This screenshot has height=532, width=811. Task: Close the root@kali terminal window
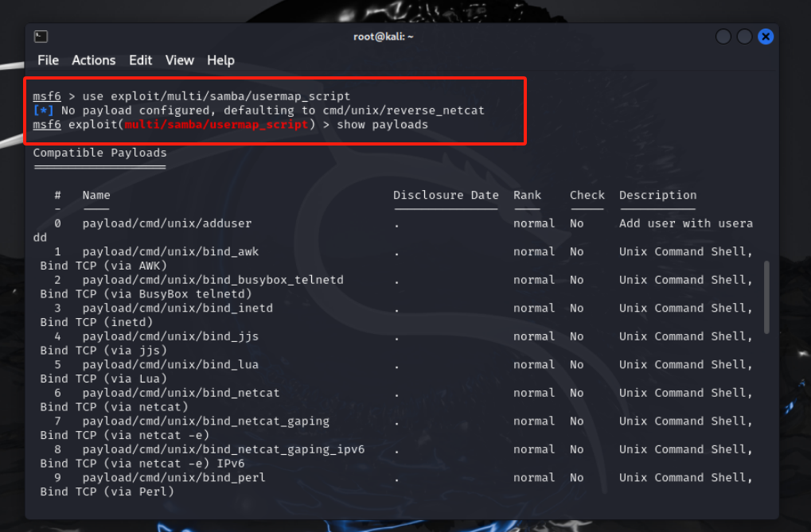(766, 37)
